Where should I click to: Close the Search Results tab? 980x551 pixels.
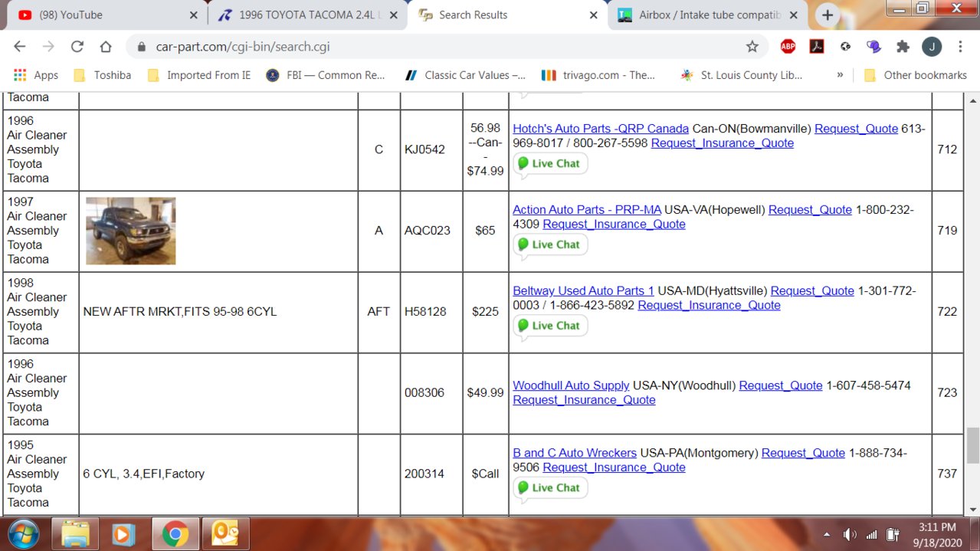point(593,15)
